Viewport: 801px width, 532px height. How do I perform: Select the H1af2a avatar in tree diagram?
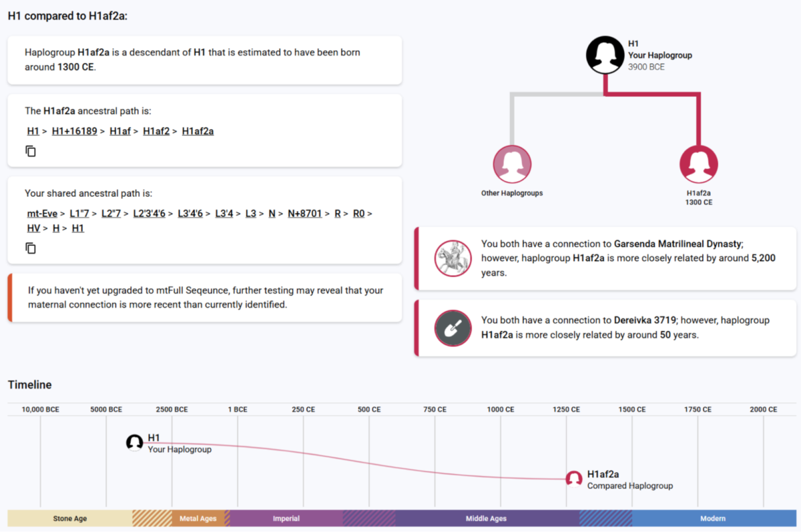click(x=698, y=164)
